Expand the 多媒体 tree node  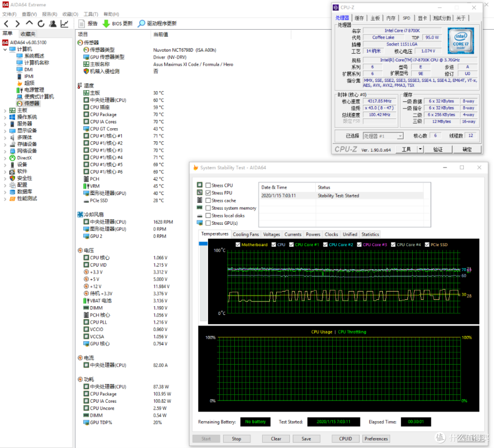tap(5, 138)
